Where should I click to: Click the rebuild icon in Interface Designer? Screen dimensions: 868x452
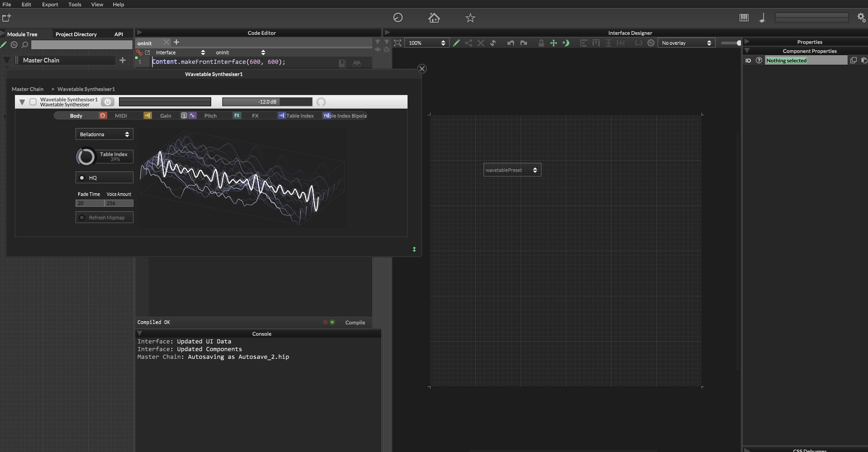[x=493, y=43]
